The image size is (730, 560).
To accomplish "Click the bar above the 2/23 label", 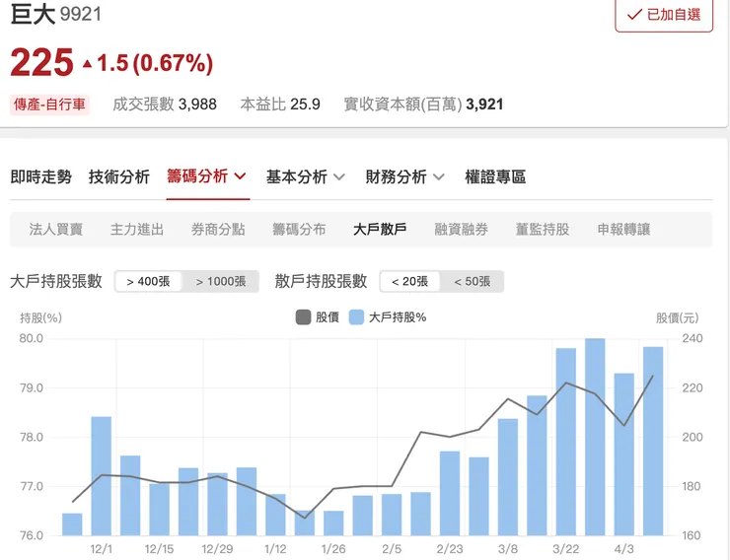I will click(x=450, y=493).
